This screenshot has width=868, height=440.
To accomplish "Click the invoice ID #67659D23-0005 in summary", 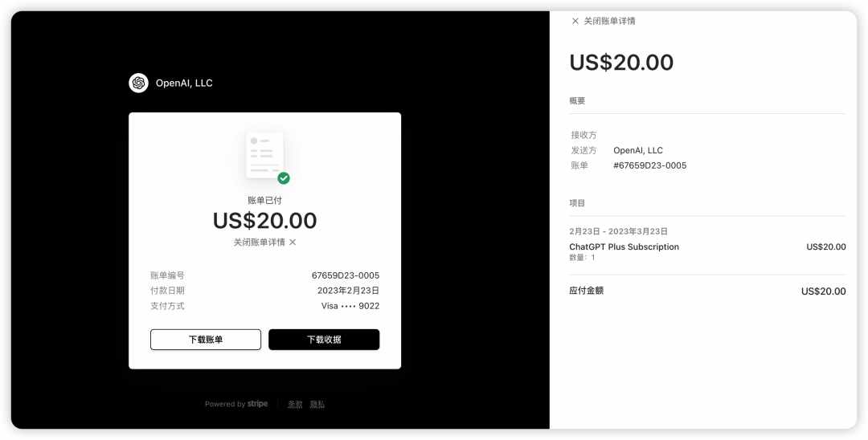I will click(x=650, y=165).
